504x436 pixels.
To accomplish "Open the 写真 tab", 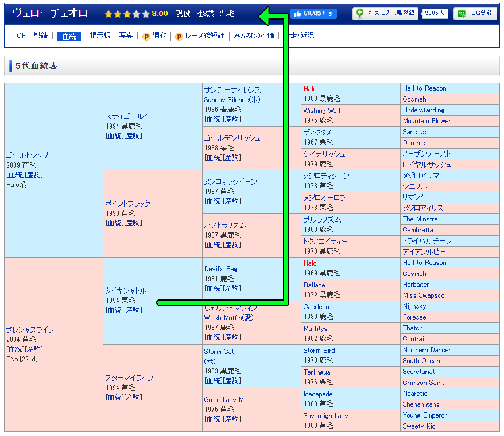I will pos(126,36).
